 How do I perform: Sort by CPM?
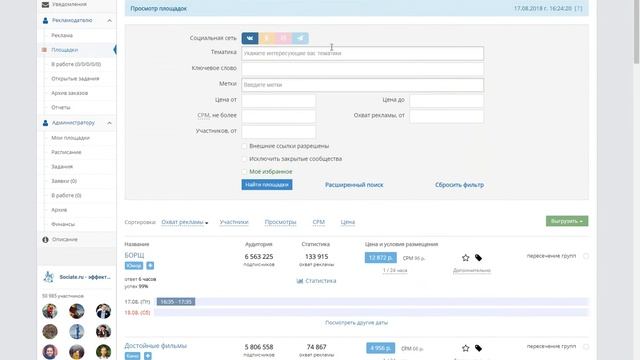(318, 222)
